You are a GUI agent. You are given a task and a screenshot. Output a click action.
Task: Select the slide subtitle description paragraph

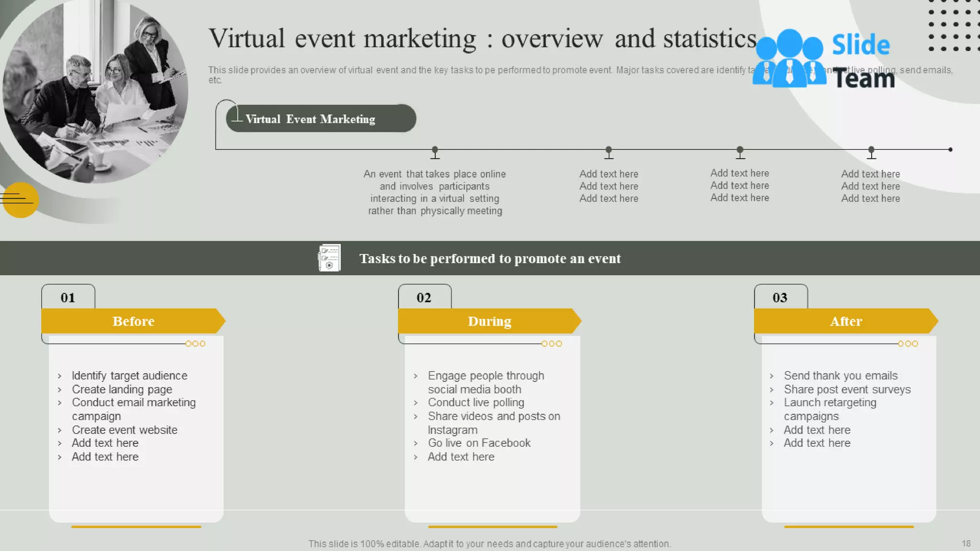click(580, 75)
